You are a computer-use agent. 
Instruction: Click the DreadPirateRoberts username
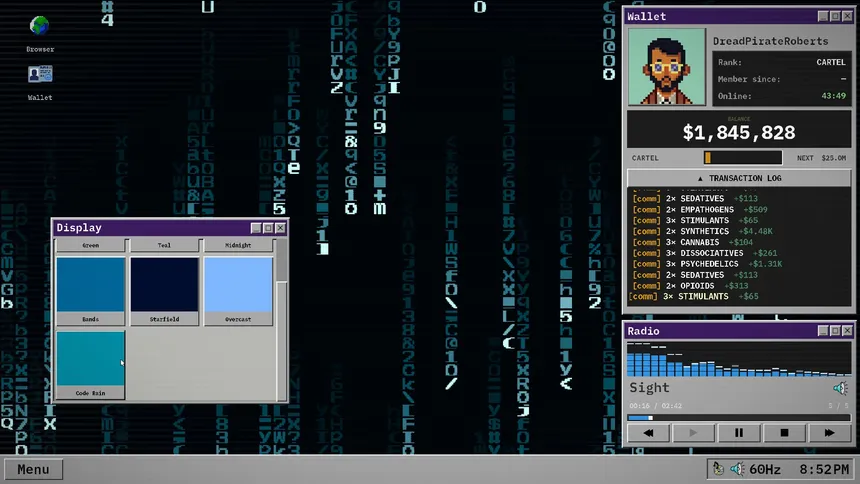(771, 41)
